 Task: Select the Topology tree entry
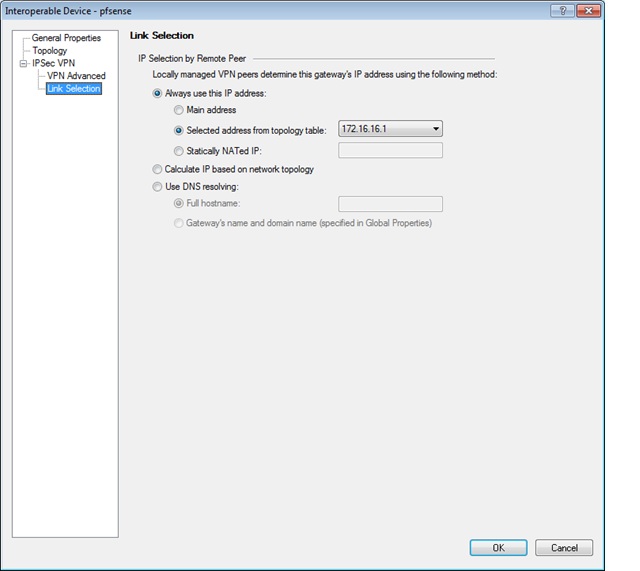tap(49, 51)
